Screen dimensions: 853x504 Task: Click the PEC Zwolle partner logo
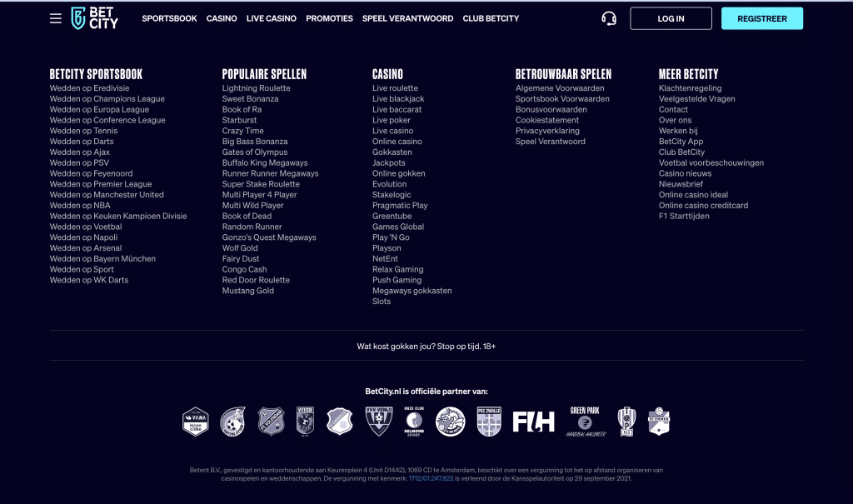pyautogui.click(x=489, y=422)
